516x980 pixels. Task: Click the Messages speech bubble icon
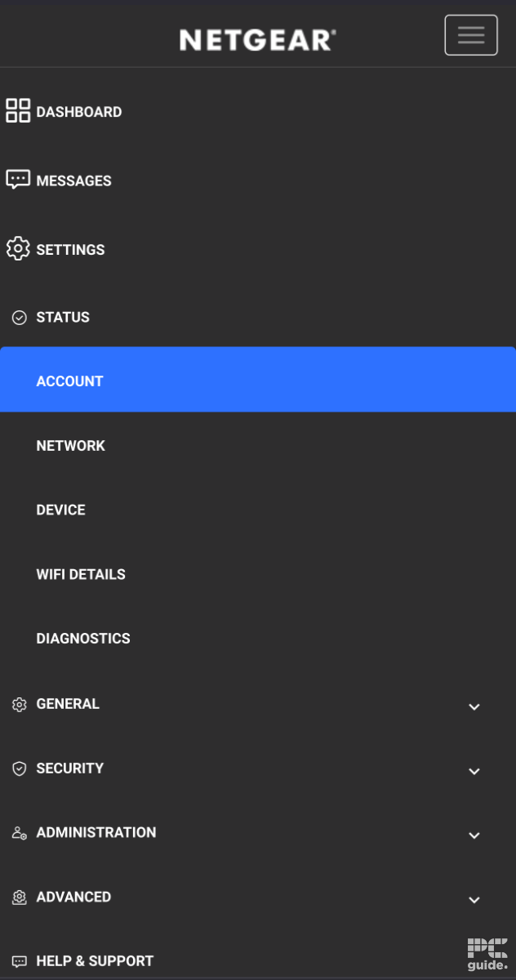(18, 180)
